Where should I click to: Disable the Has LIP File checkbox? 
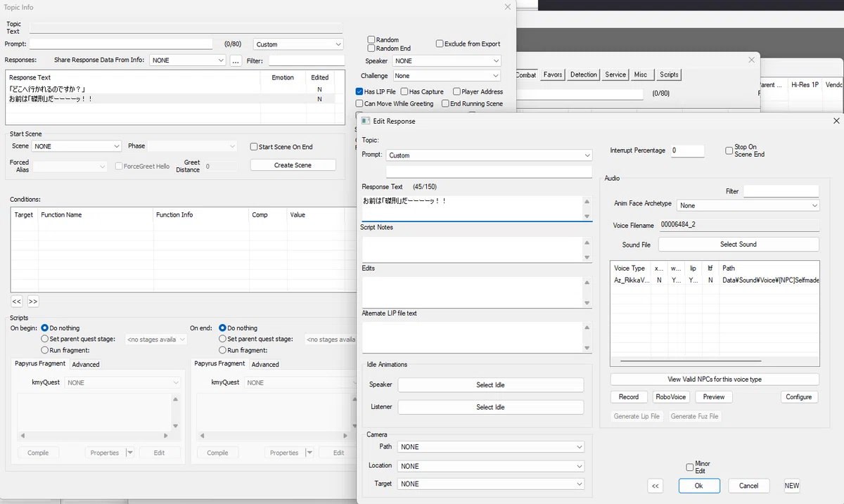359,91
